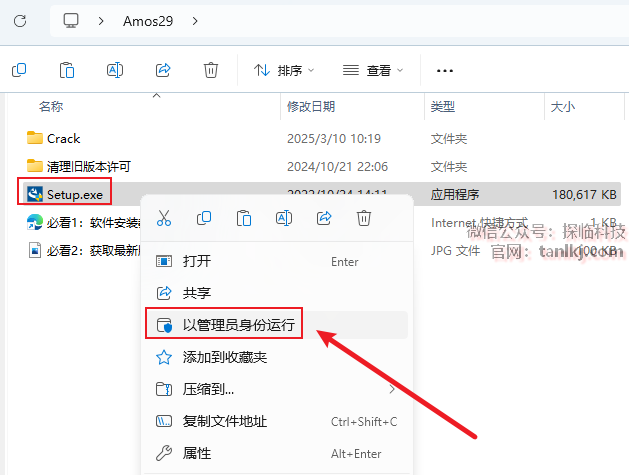Click the delete trash icon in the context menu

click(364, 218)
